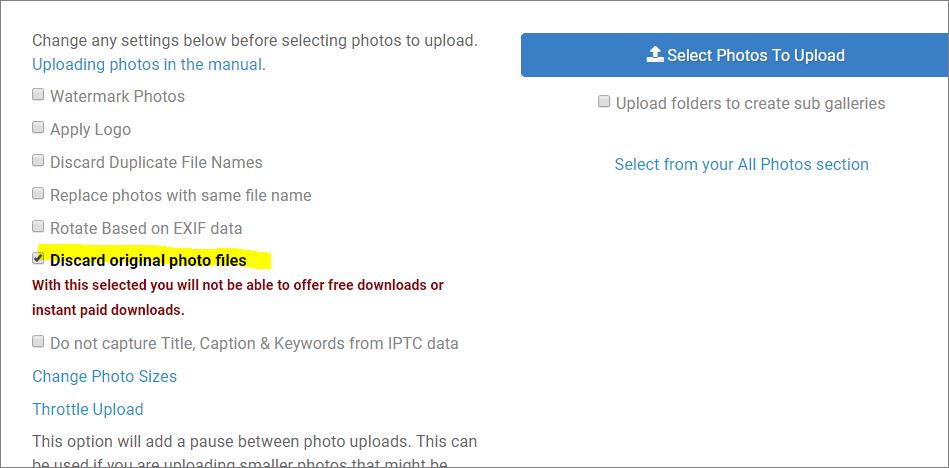Uncheck Discard original photo files checkbox
The image size is (949, 468).
pyautogui.click(x=38, y=259)
